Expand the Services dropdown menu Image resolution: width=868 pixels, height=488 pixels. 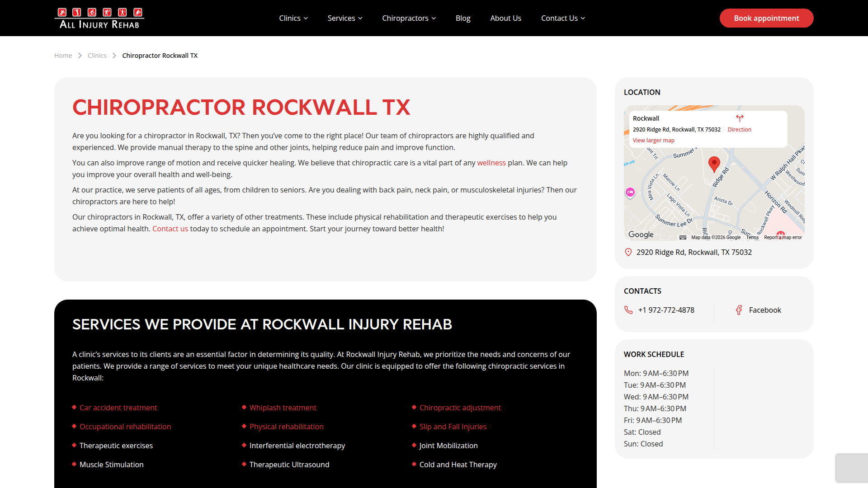[x=345, y=18]
